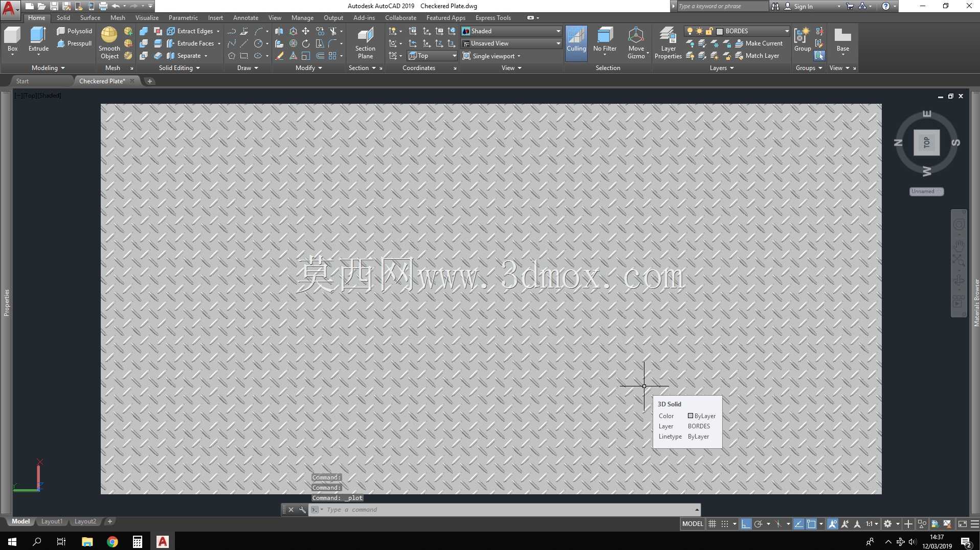Open Layer Properties manager

pyautogui.click(x=668, y=43)
